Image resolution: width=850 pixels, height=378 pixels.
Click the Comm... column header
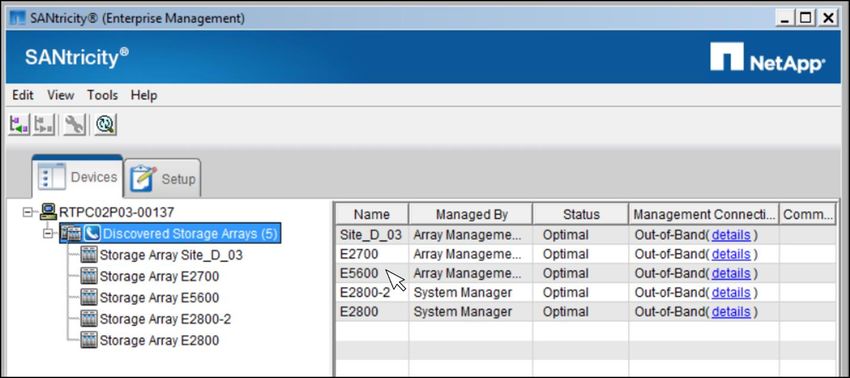[x=808, y=214]
